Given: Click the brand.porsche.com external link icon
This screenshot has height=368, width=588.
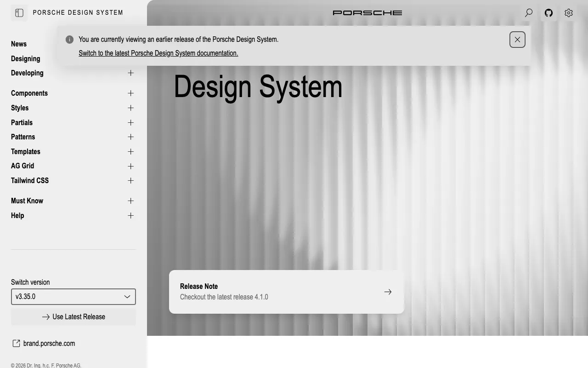Looking at the screenshot, I should click(16, 343).
